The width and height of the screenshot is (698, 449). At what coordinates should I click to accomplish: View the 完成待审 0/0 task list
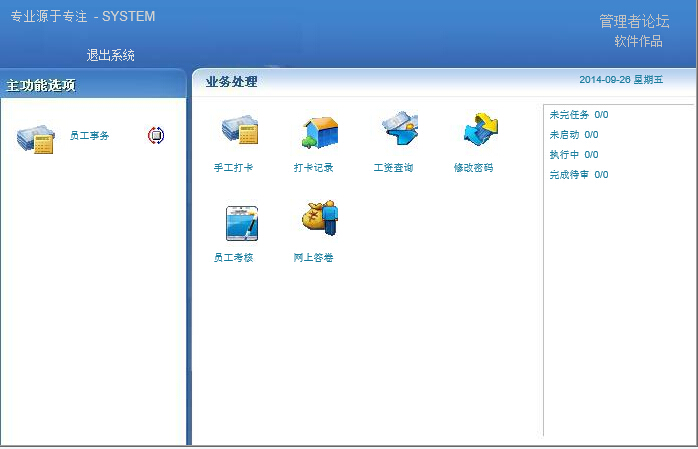click(578, 175)
